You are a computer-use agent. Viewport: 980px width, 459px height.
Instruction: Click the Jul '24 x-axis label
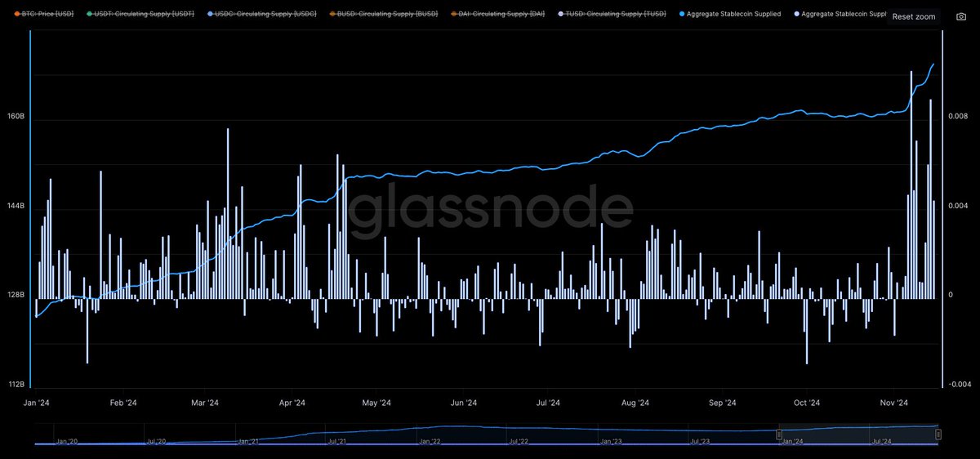(x=548, y=403)
